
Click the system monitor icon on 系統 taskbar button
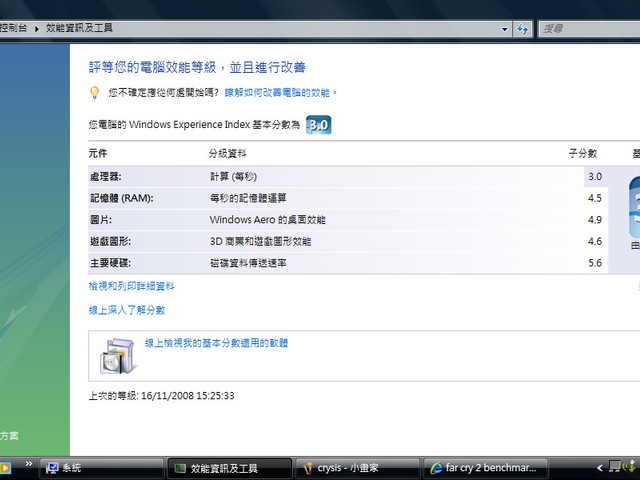pyautogui.click(x=52, y=468)
